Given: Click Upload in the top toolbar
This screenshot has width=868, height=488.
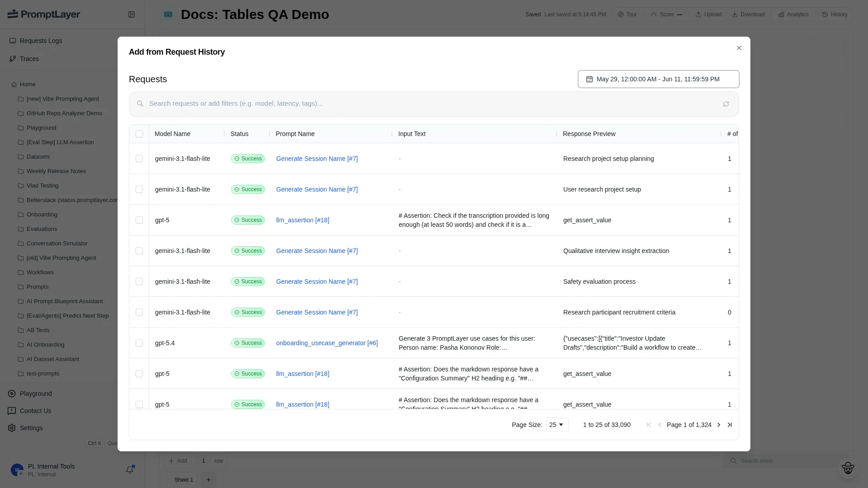Looking at the screenshot, I should [x=708, y=14].
